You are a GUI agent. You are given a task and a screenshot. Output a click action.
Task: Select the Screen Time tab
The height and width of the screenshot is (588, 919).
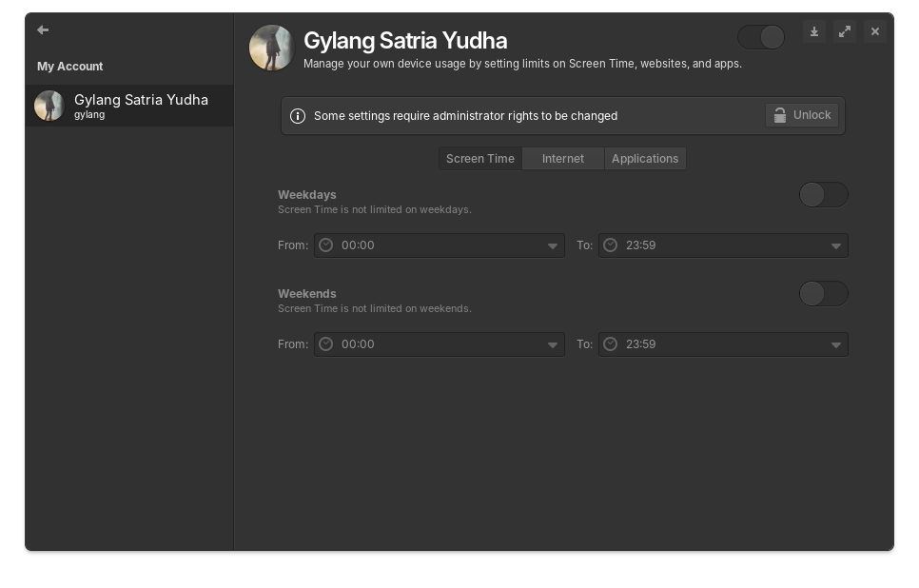pos(480,159)
